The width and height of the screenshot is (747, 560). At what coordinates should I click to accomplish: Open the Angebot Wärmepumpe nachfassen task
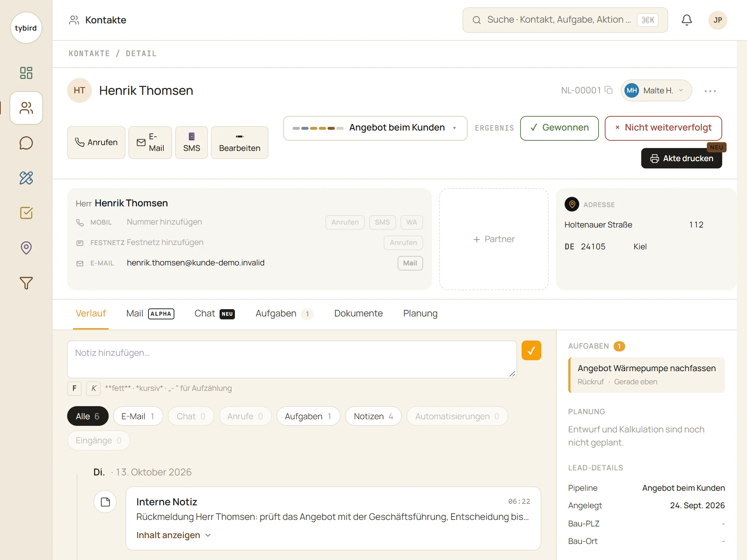coord(647,375)
